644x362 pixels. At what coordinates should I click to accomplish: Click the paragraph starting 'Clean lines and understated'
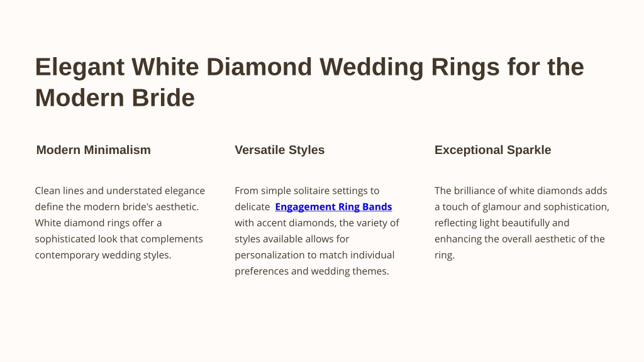coord(120,223)
